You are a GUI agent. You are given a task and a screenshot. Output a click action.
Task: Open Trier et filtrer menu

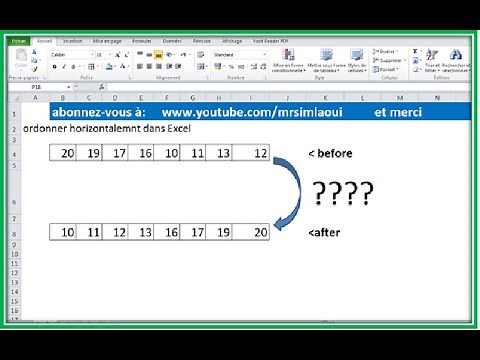point(432,60)
